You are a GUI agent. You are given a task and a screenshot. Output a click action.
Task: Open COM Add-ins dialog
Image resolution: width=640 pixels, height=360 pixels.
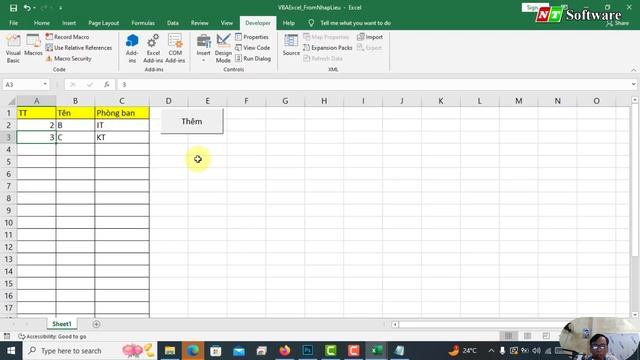pyautogui.click(x=175, y=48)
